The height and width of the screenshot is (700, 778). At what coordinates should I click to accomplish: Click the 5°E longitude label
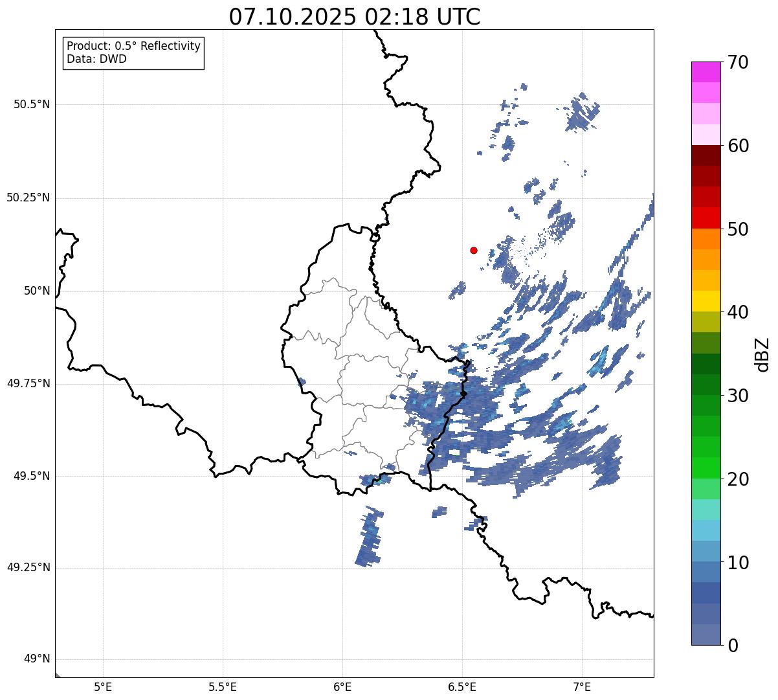(103, 686)
